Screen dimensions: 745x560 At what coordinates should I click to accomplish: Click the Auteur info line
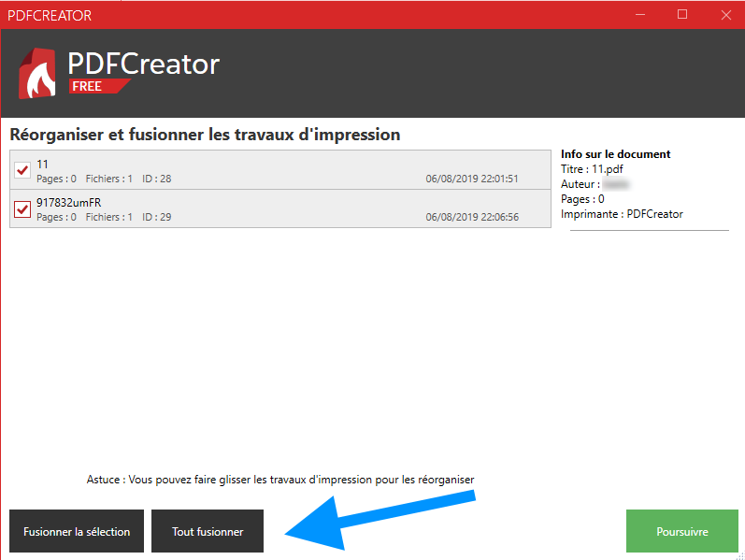pos(595,184)
